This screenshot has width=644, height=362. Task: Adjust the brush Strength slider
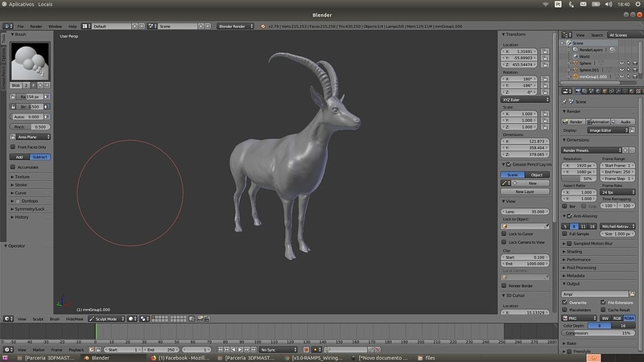pyautogui.click(x=30, y=107)
